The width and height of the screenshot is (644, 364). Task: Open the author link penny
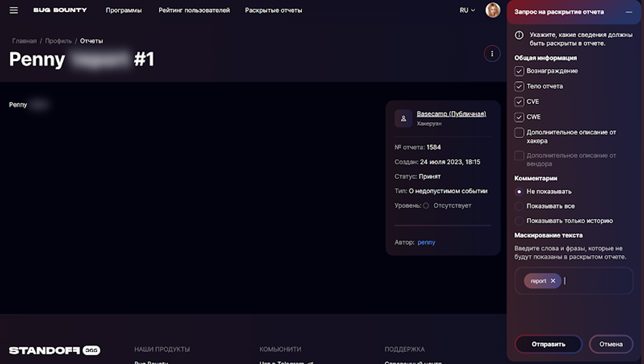tap(426, 243)
